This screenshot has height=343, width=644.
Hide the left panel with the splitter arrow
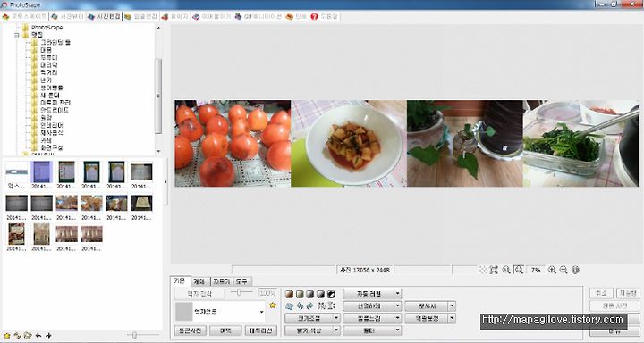click(165, 182)
